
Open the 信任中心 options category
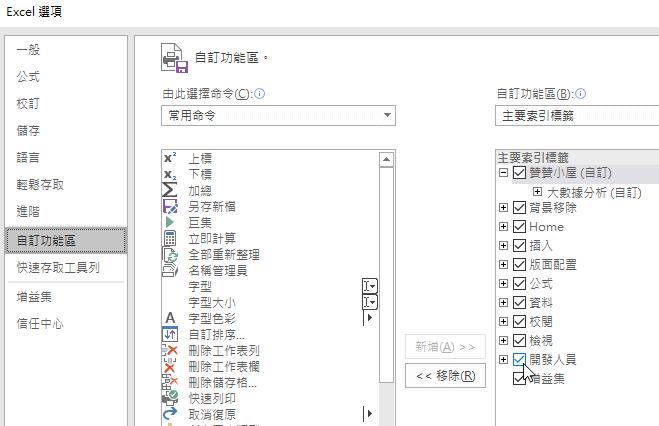click(66, 323)
